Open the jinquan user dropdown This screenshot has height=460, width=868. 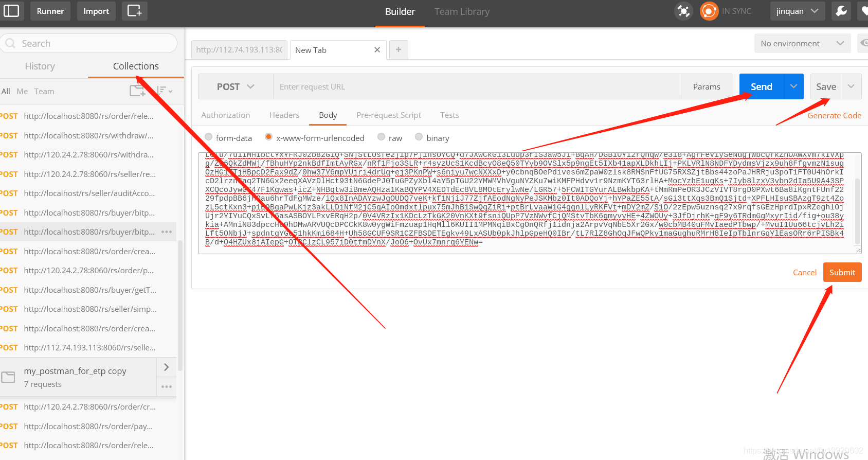click(x=798, y=11)
